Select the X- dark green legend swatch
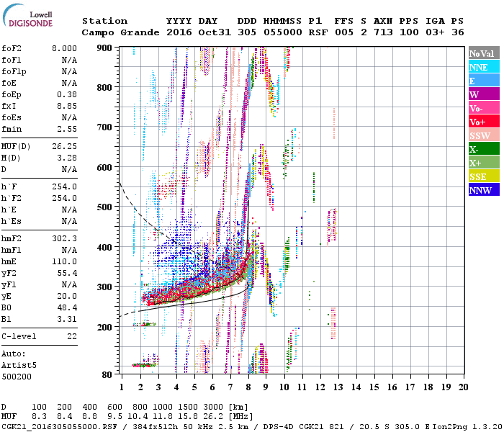504x432 pixels. coord(484,149)
